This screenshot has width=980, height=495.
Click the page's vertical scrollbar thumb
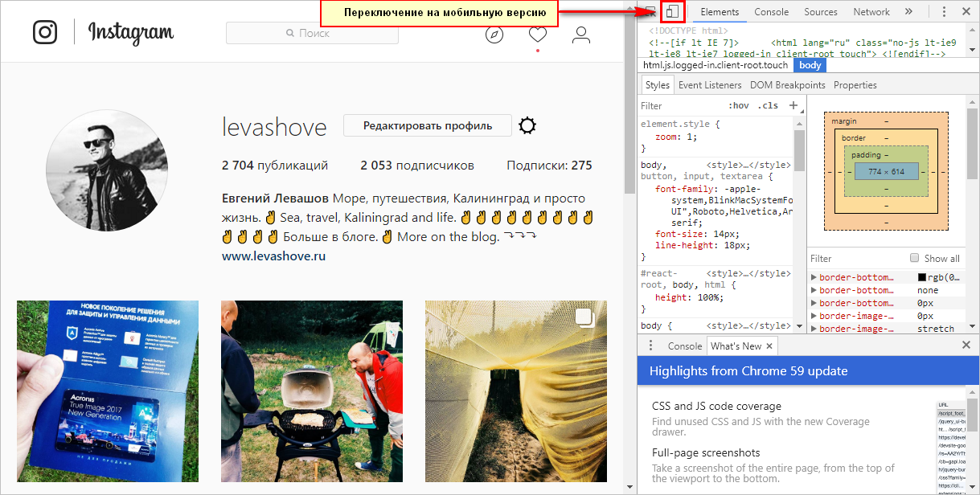click(x=629, y=103)
